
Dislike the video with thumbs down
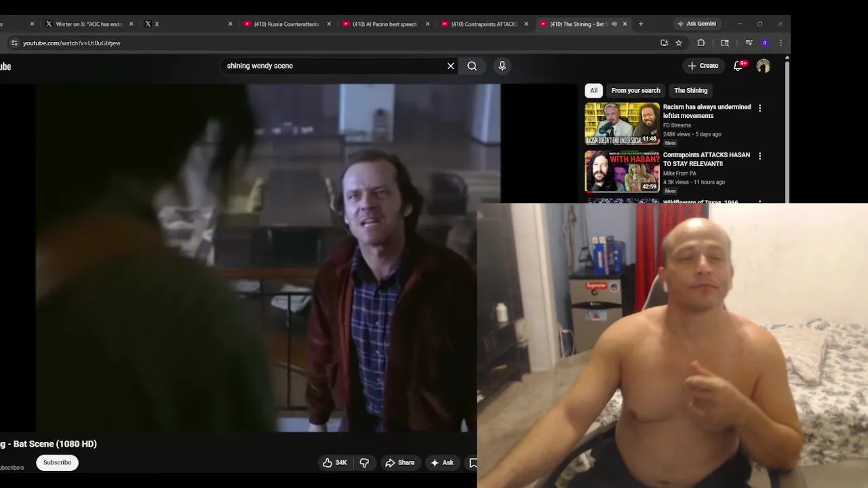pos(364,462)
